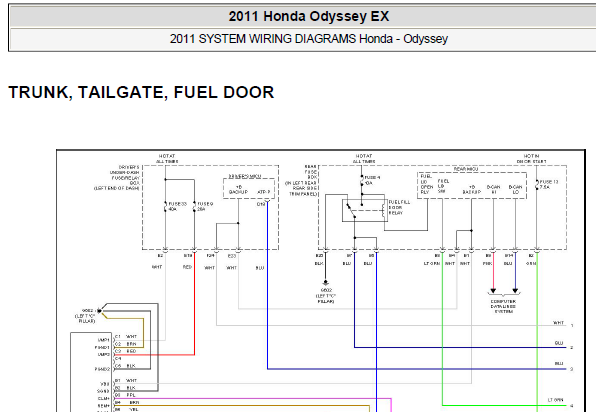Select the FUEL LID SW label

click(x=443, y=186)
